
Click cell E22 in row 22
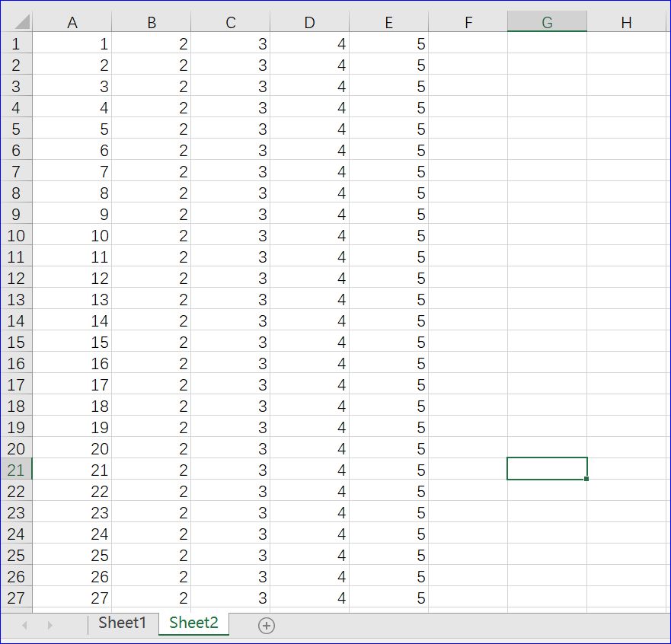point(388,490)
